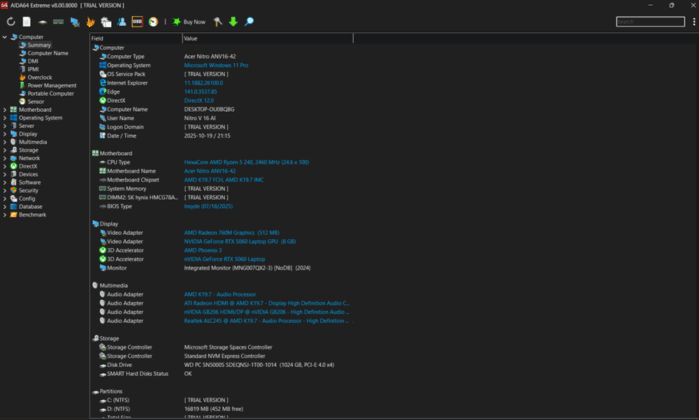Expand the Benchmark tree node
This screenshot has width=699, height=420.
tap(5, 214)
